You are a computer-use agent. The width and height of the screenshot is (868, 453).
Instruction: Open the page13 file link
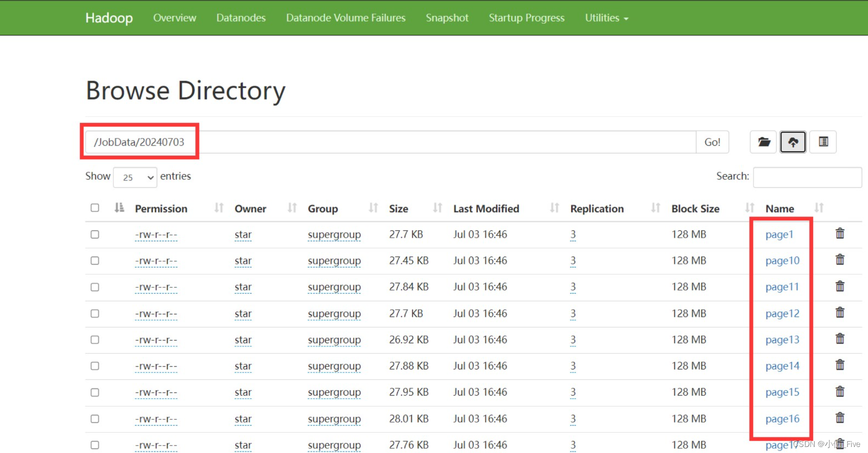point(782,340)
